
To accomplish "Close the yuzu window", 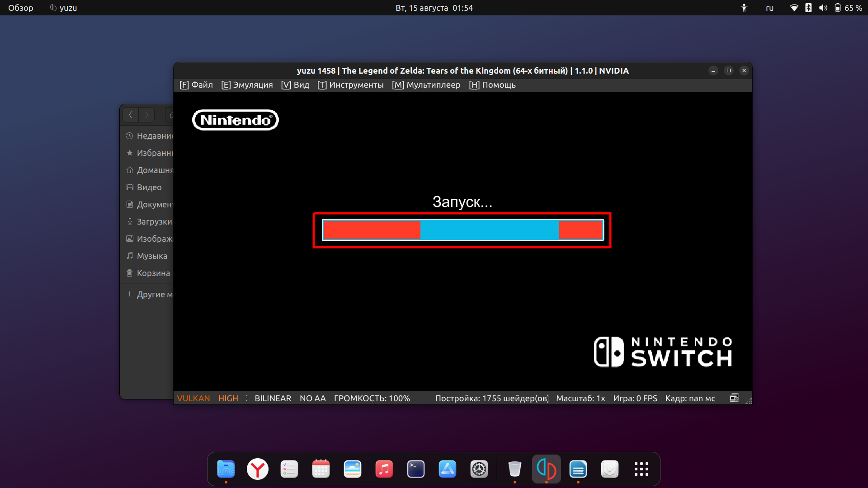I will pyautogui.click(x=744, y=70).
